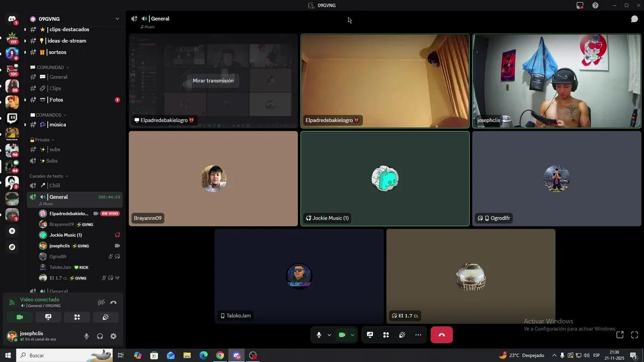Screen dimensions: 644x362
Task: Select Jockie Music participant tile
Action: coord(385,178)
